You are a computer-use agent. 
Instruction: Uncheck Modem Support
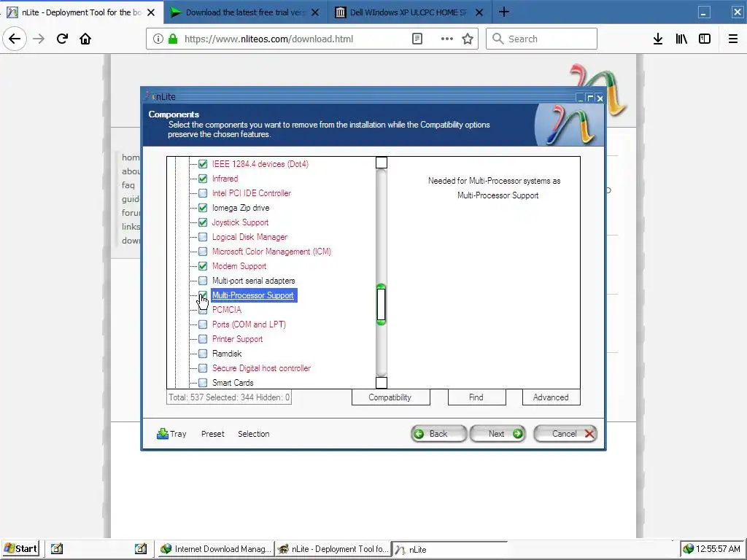pos(203,266)
